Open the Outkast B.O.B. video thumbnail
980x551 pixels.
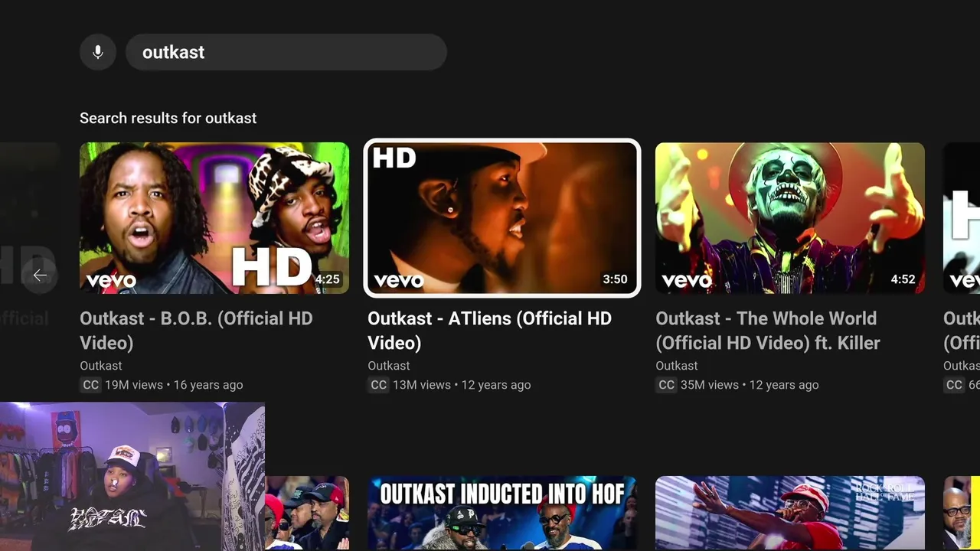coord(214,218)
